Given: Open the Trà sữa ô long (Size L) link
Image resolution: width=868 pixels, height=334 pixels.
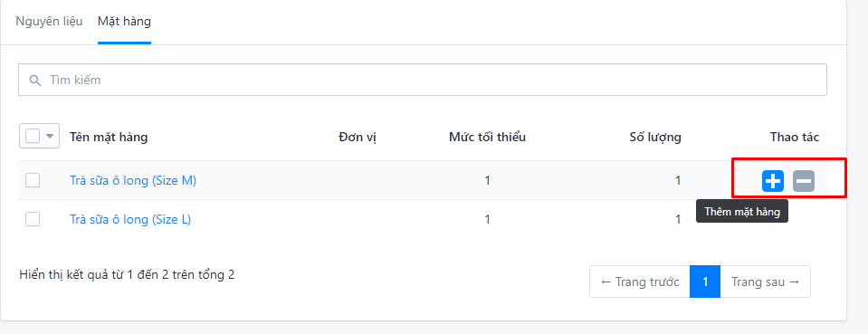Looking at the screenshot, I should click(130, 219).
